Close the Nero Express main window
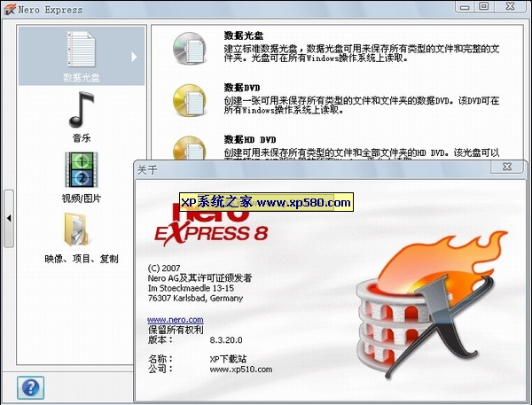 pyautogui.click(x=511, y=6)
